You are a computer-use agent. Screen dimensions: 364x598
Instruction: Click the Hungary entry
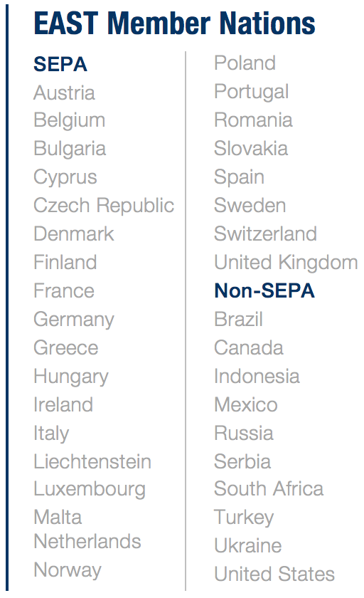click(x=71, y=377)
